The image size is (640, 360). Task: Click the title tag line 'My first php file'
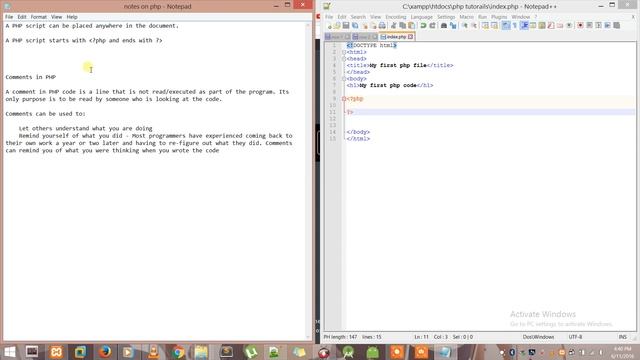(400, 65)
